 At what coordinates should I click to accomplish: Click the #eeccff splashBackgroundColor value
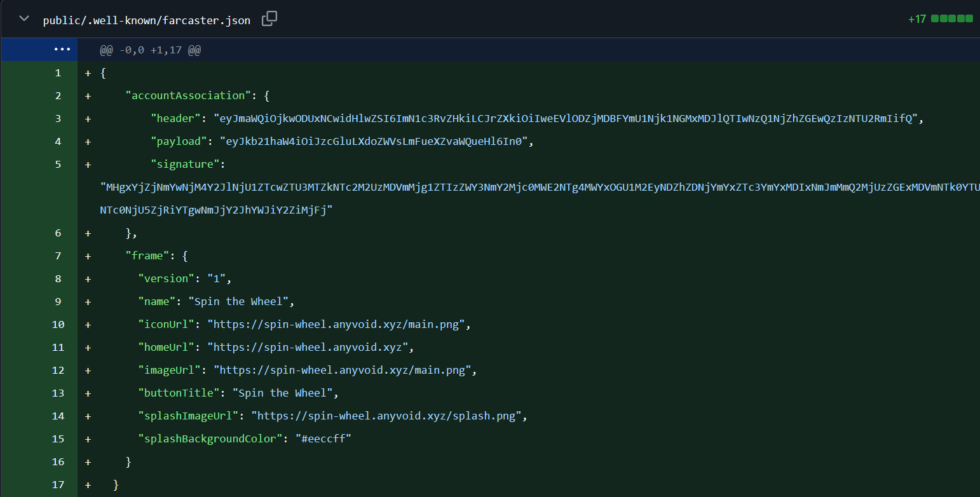(323, 439)
